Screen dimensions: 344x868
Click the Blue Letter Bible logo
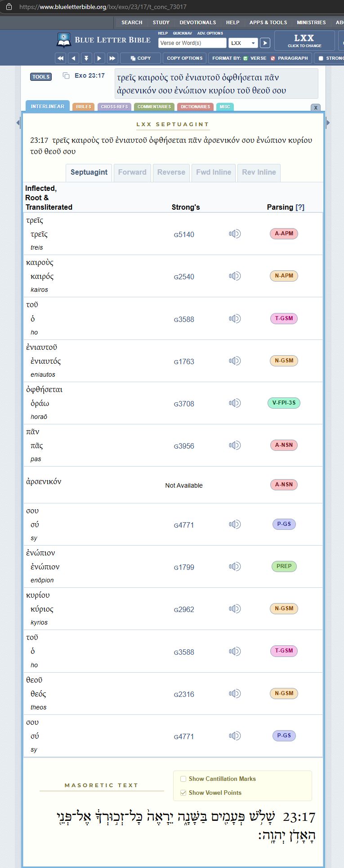[104, 40]
